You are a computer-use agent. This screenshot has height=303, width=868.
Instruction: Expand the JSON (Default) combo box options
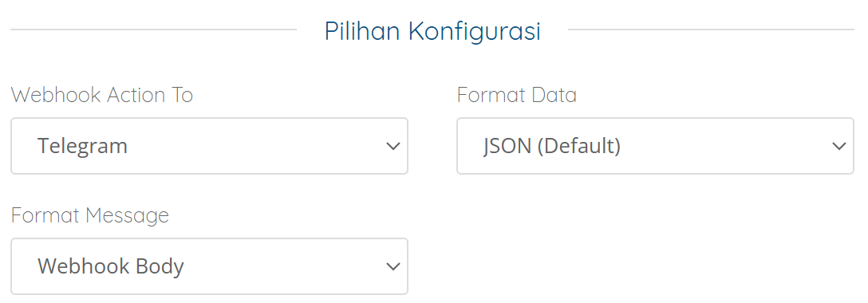pos(656,146)
